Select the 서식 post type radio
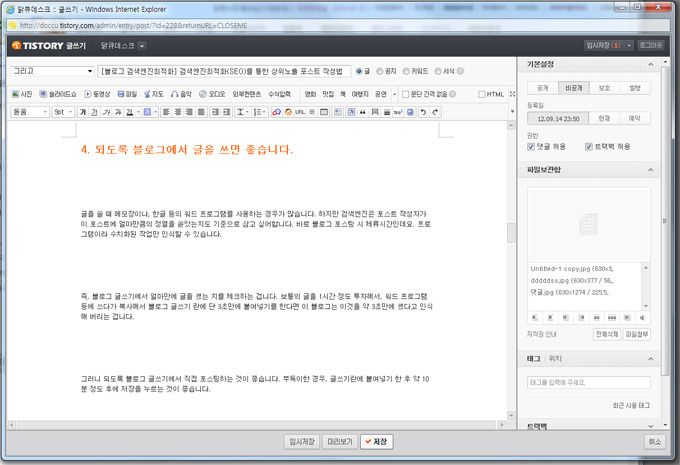Screen dimensions: 680x465 [x=438, y=71]
